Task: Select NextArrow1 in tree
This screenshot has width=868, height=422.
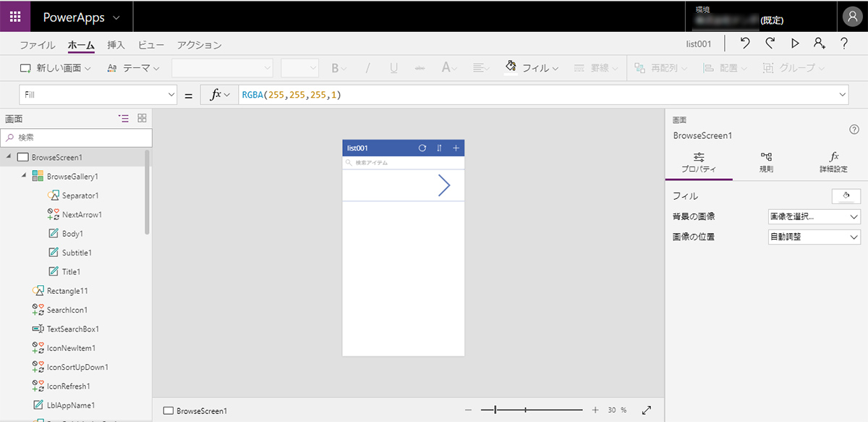Action: (x=82, y=214)
